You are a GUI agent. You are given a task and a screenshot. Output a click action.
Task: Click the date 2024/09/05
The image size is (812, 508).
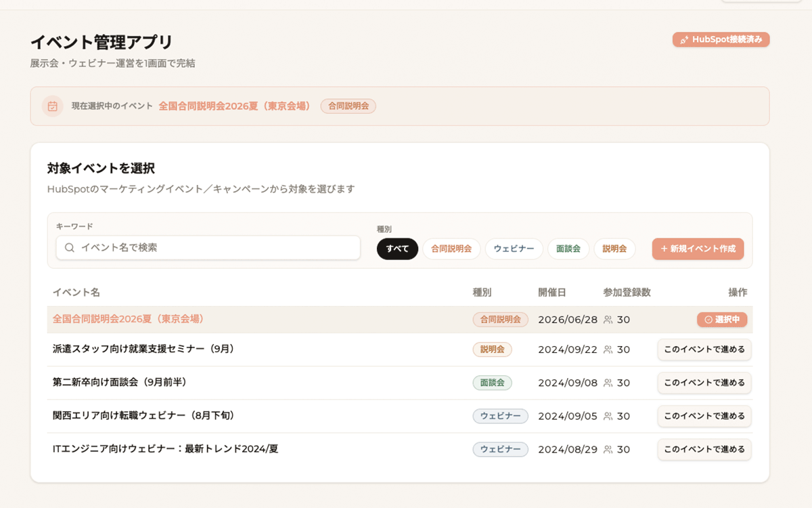point(568,416)
